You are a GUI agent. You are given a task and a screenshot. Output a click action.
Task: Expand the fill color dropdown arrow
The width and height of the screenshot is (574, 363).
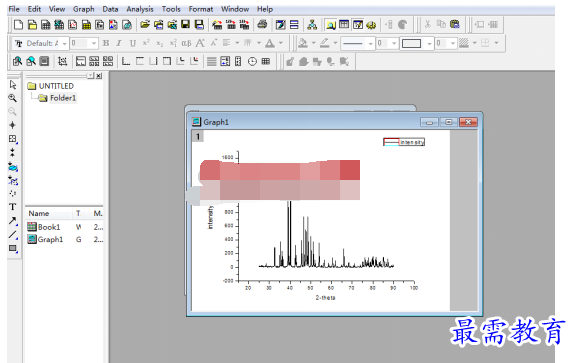coord(314,43)
